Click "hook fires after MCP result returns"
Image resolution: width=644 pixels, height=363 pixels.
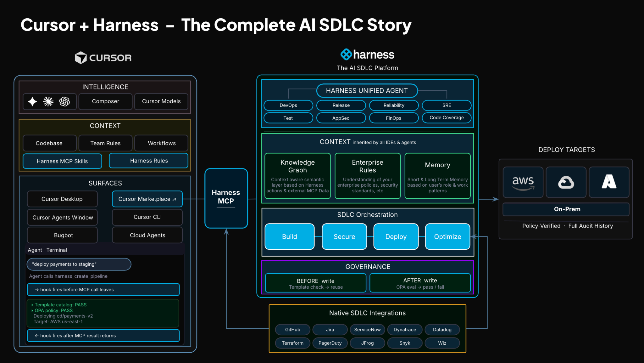103,336
